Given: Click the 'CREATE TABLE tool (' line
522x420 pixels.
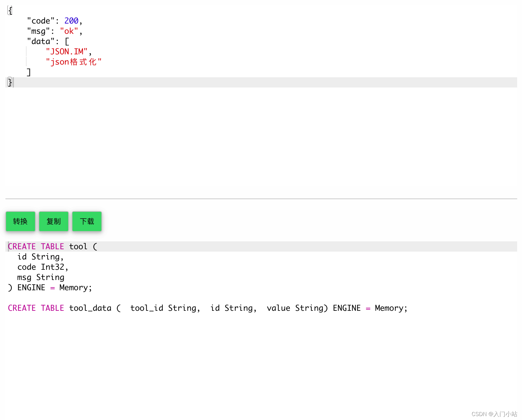Looking at the screenshot, I should 53,247.
